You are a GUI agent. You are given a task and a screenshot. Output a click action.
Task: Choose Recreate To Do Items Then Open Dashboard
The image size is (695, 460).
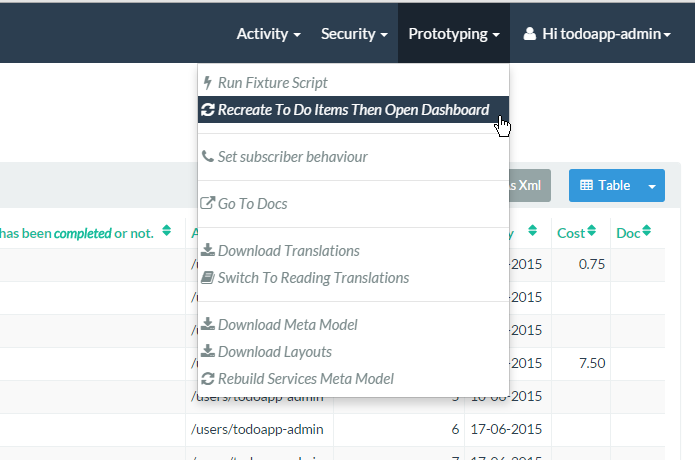click(353, 110)
